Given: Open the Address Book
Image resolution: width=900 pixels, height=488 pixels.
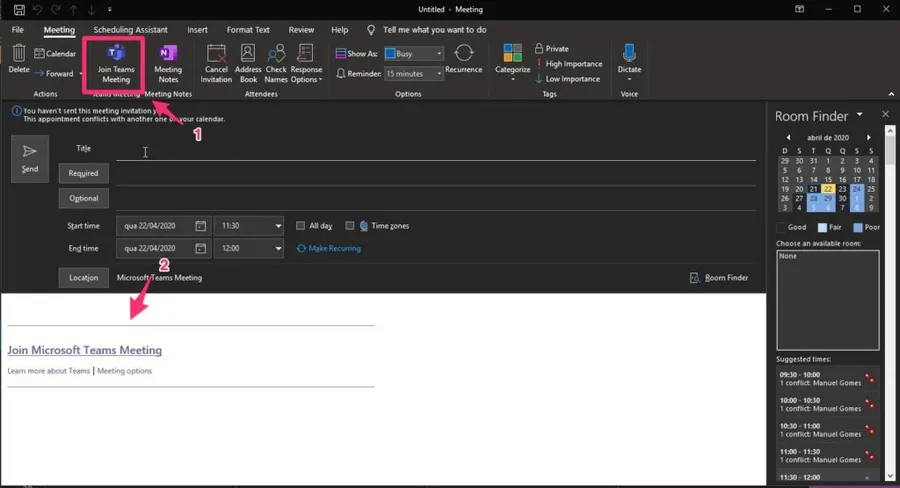Looking at the screenshot, I should click(248, 53).
